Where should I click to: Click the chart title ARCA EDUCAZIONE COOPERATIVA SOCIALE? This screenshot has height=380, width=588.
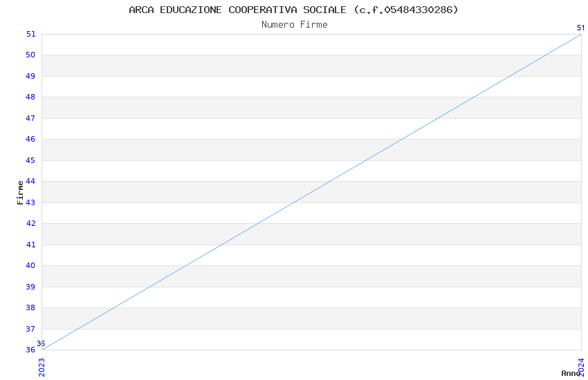[293, 10]
